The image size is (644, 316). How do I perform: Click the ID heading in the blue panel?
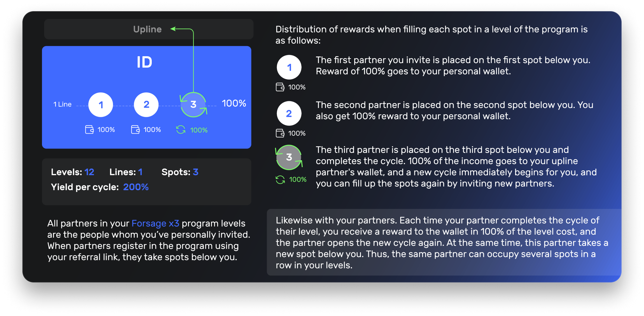(x=144, y=62)
